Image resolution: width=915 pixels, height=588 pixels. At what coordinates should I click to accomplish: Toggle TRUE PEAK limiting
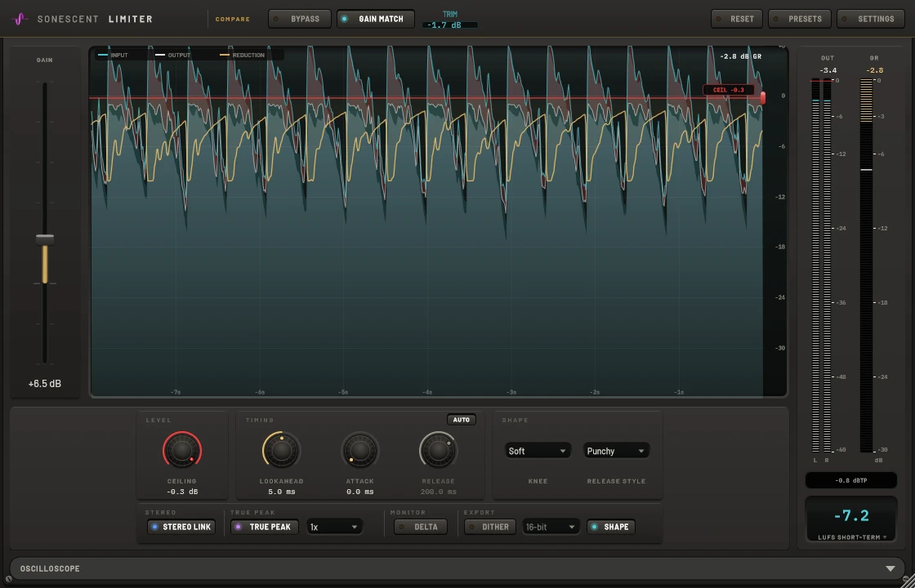click(265, 527)
